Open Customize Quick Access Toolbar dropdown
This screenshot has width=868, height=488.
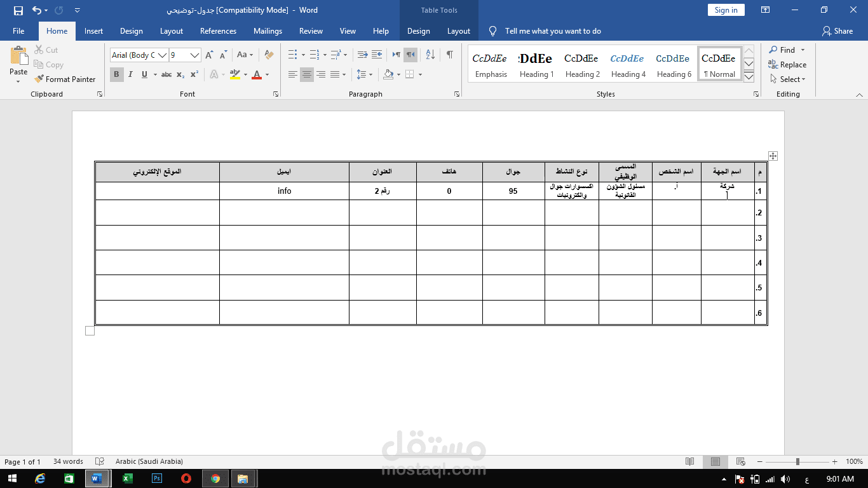pyautogui.click(x=78, y=10)
